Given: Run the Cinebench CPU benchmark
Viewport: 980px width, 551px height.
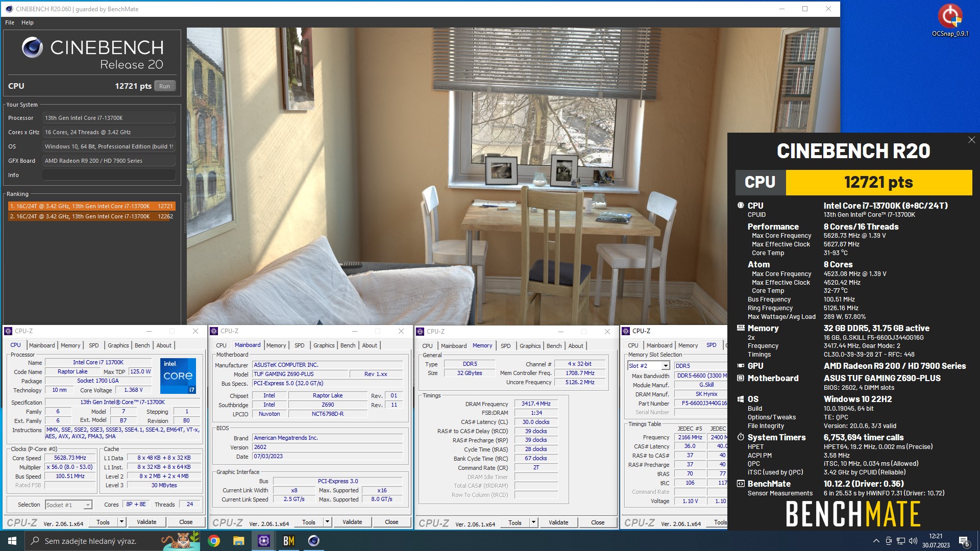Looking at the screenshot, I should point(164,86).
